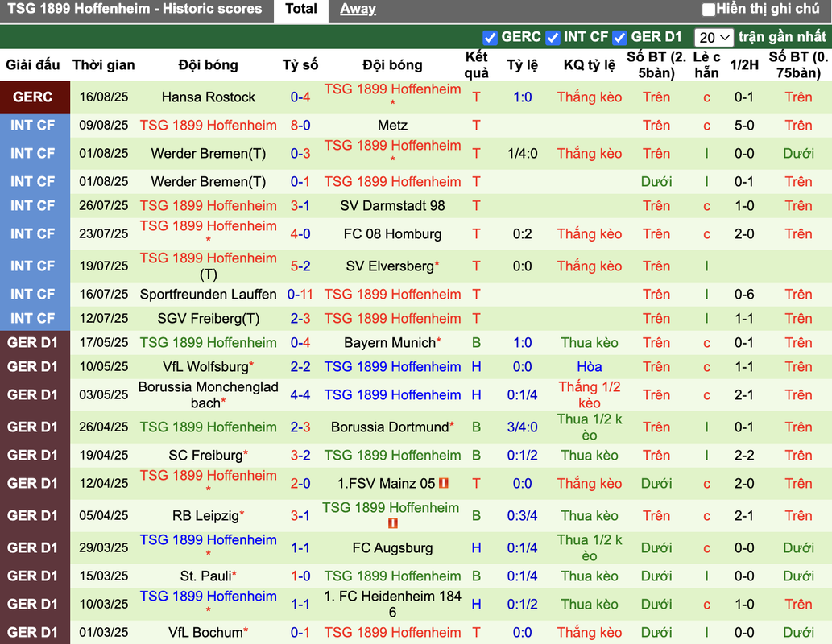Switch to the Total tab
The image size is (832, 644).
click(x=301, y=9)
